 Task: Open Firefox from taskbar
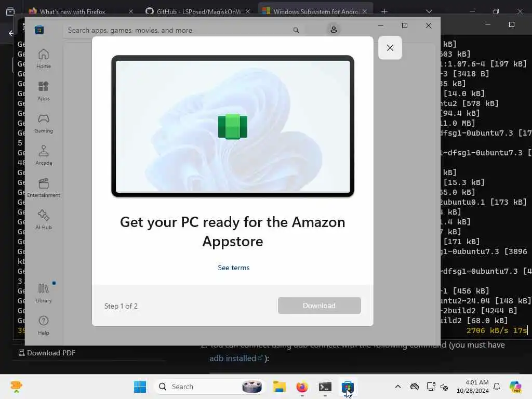point(302,387)
